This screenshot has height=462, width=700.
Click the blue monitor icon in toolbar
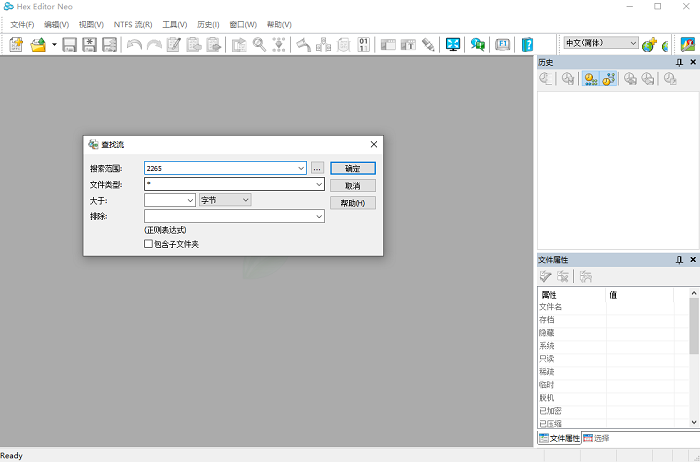point(453,44)
